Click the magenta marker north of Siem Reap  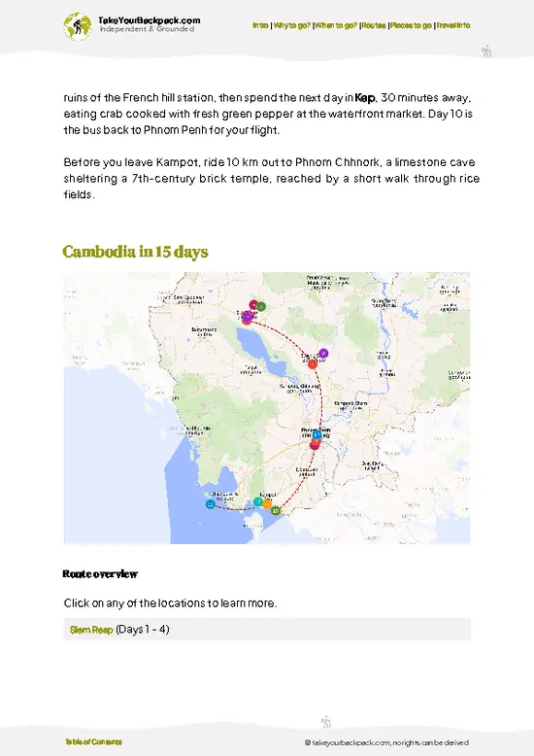coord(253,305)
